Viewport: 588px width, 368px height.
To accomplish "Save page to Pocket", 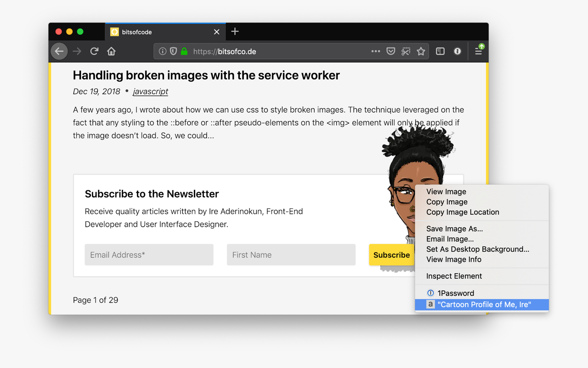I will tap(391, 52).
